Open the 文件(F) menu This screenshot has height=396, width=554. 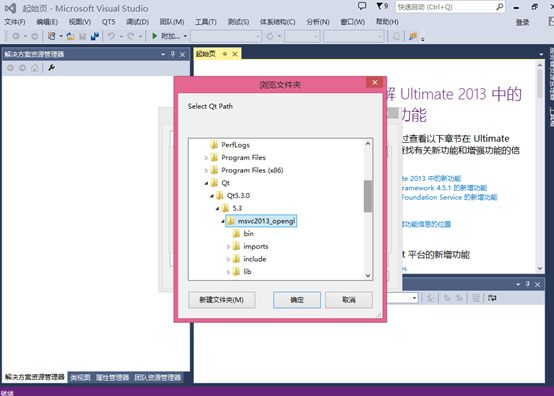[x=15, y=22]
